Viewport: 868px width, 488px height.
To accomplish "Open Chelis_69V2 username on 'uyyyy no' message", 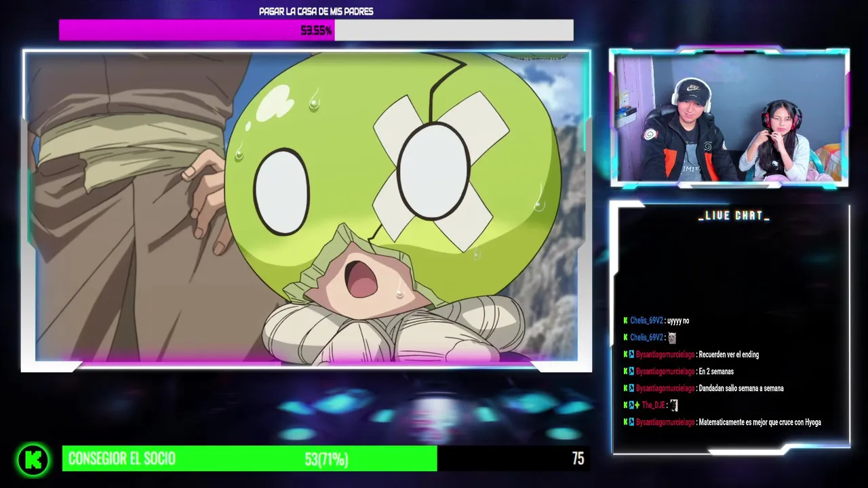I will (x=646, y=321).
